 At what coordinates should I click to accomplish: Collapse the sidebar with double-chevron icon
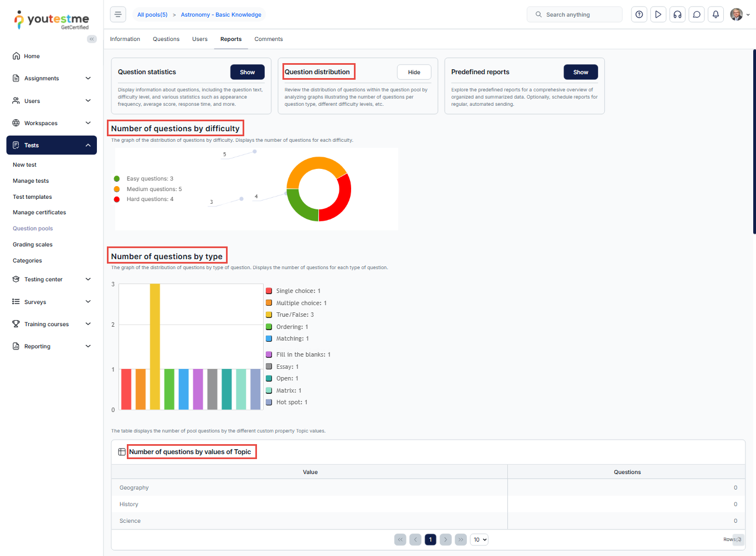pyautogui.click(x=92, y=39)
